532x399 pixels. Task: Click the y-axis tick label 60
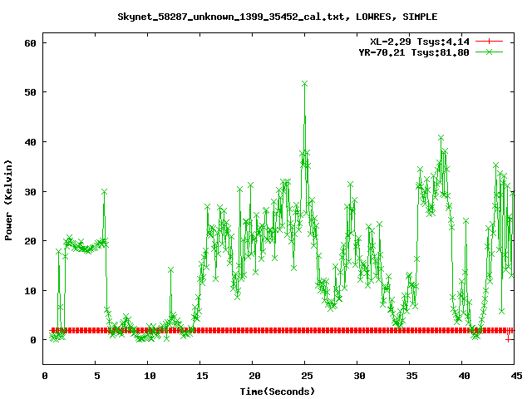click(x=30, y=43)
